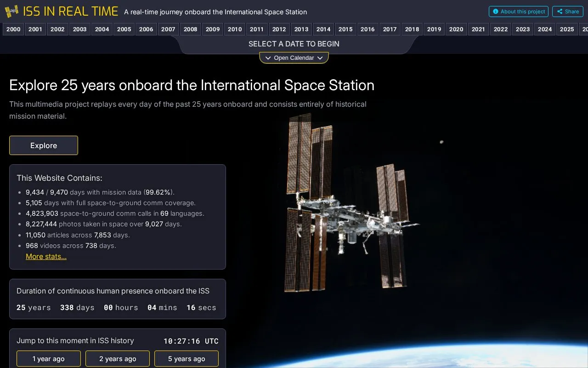Click the info icon in About this project
Image resolution: width=588 pixels, height=368 pixels.
click(495, 11)
